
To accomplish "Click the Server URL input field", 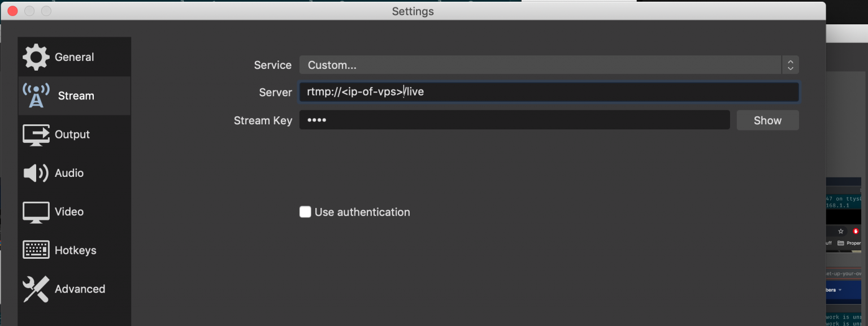I will (548, 92).
